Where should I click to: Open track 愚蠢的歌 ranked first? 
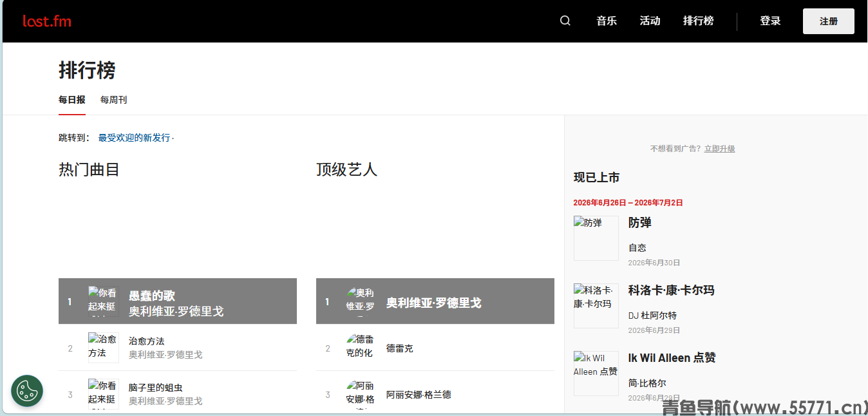click(x=152, y=296)
